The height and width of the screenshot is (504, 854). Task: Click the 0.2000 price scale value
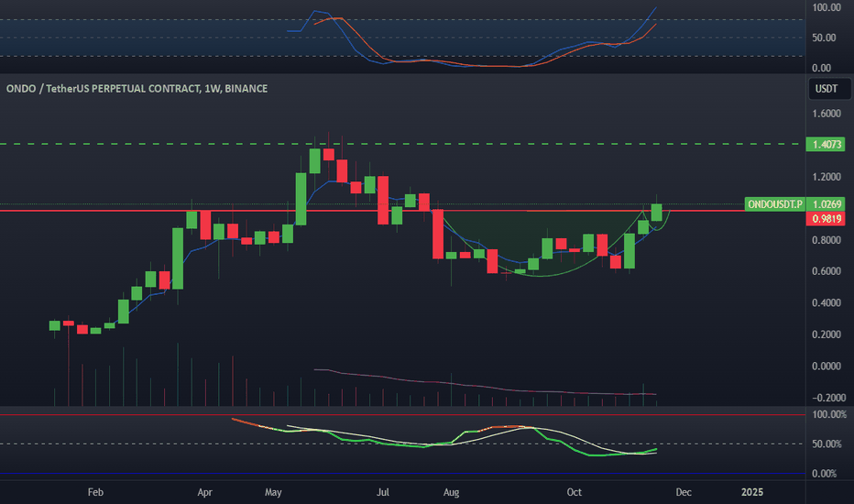point(827,334)
